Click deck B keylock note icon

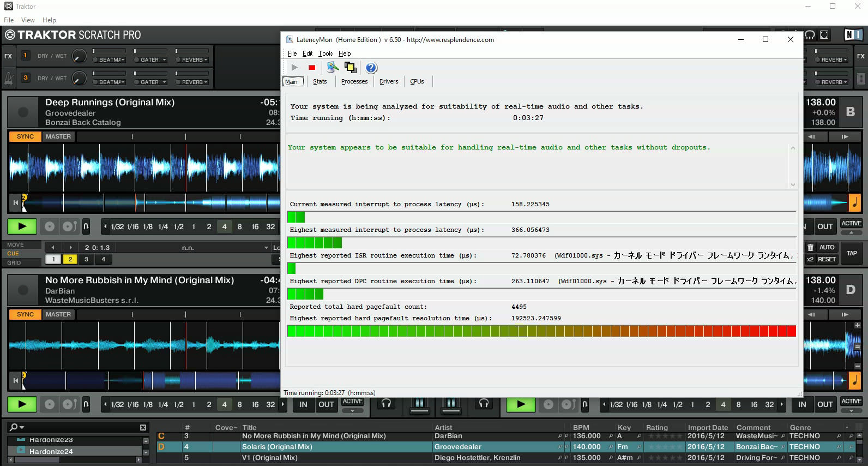point(854,202)
